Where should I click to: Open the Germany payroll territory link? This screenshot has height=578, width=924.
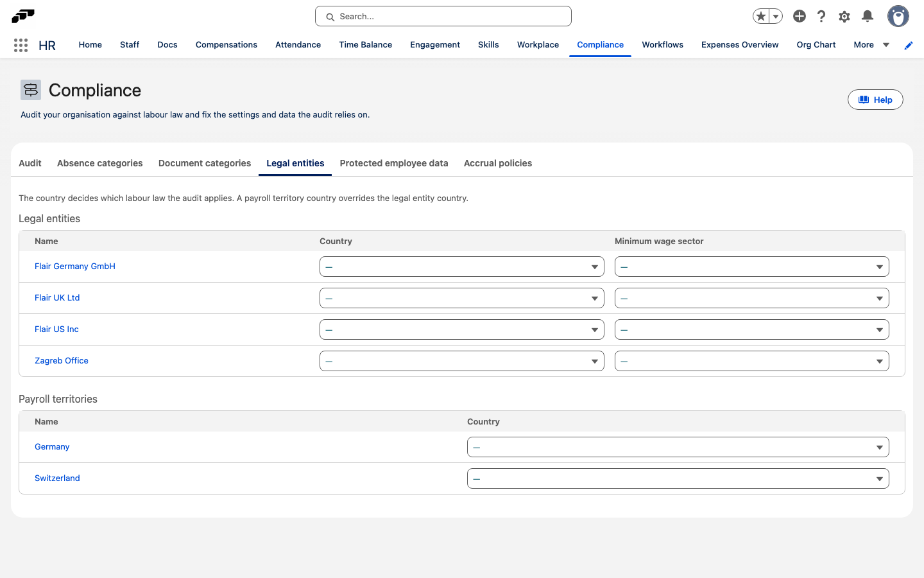click(52, 447)
